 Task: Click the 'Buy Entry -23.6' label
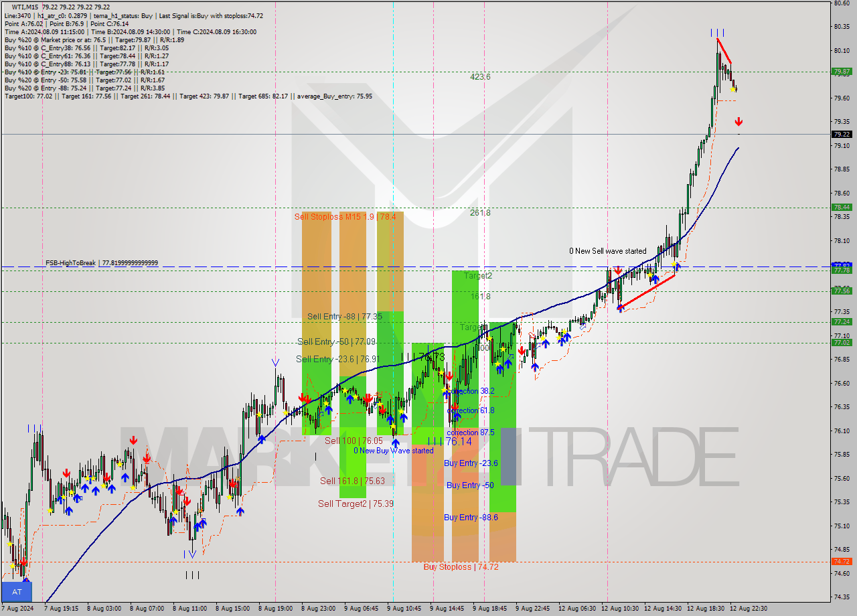point(471,463)
